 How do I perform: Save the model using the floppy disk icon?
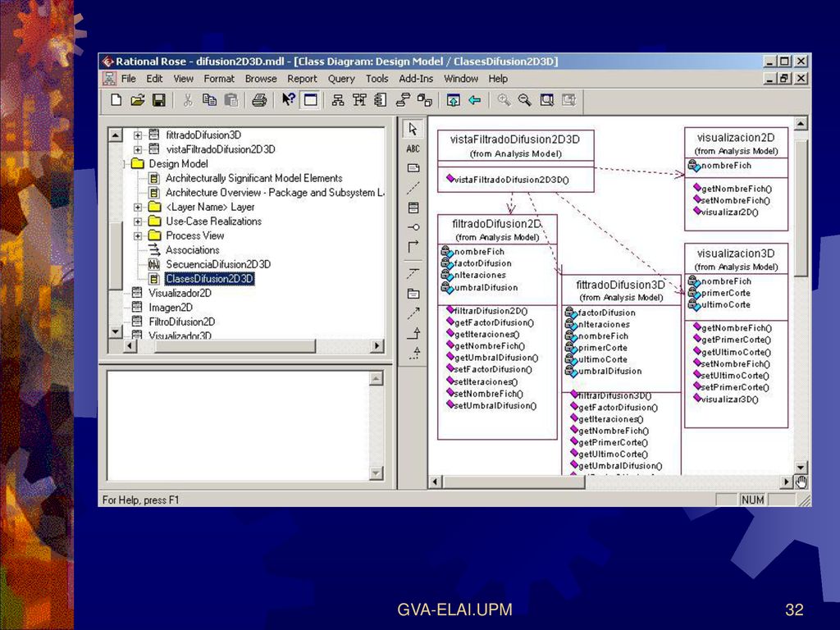click(x=158, y=100)
